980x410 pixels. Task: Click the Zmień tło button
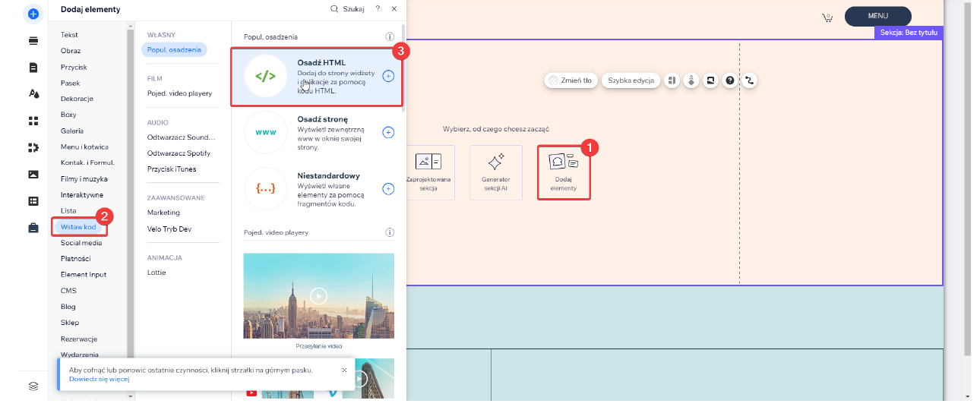tap(571, 80)
